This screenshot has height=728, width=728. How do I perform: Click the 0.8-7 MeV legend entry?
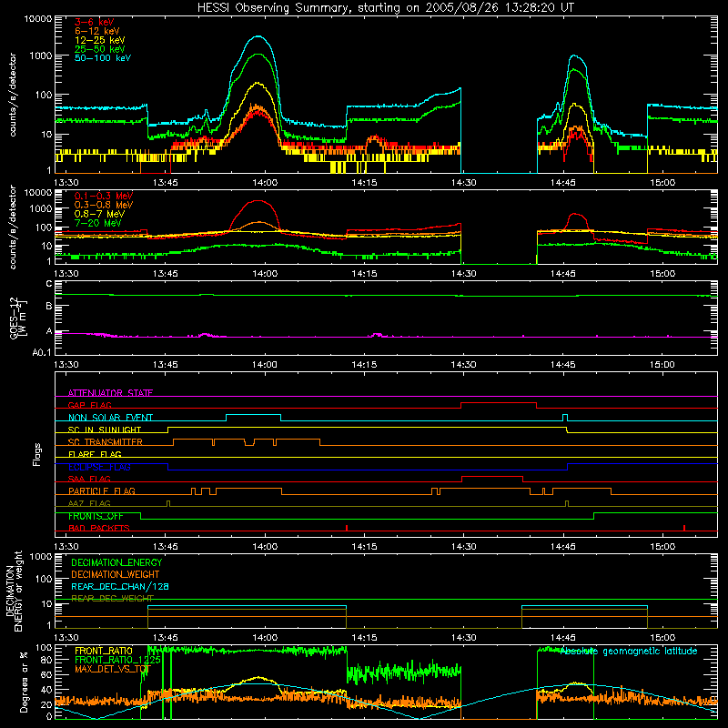tap(99, 214)
